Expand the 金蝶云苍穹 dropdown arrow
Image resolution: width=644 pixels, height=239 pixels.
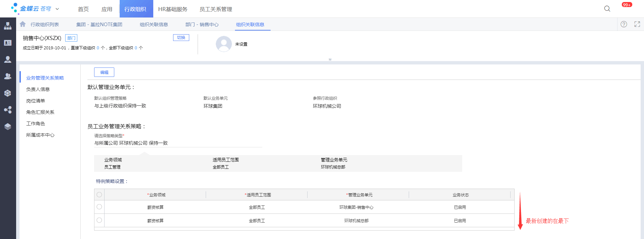tap(57, 9)
